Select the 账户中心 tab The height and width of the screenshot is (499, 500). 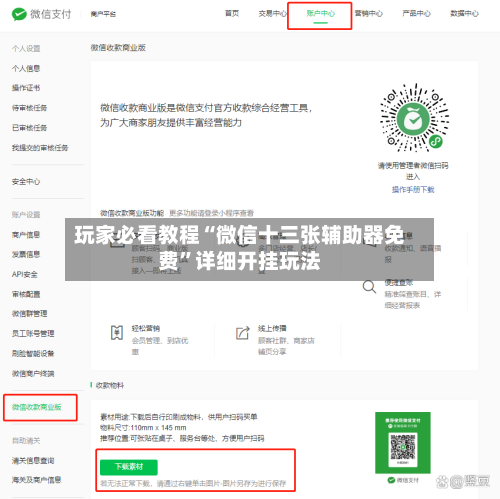coord(320,13)
